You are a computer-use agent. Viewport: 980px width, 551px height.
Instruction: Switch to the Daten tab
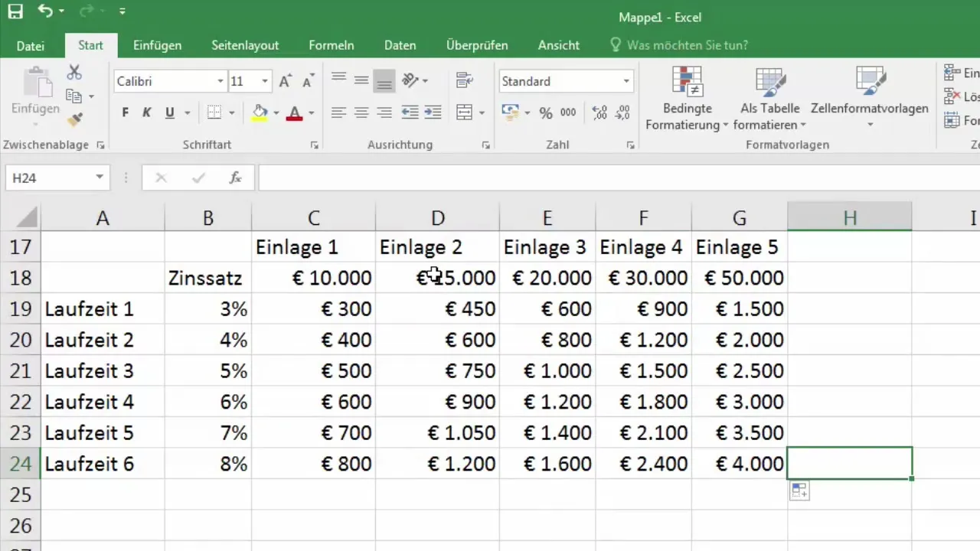[x=400, y=45]
